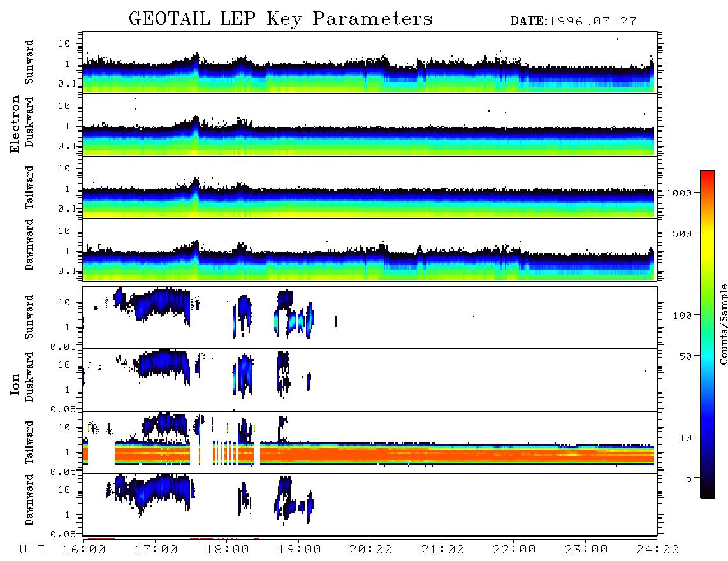Click the 1000 tick on the colorbar
The width and height of the screenshot is (728, 561).
tap(679, 193)
